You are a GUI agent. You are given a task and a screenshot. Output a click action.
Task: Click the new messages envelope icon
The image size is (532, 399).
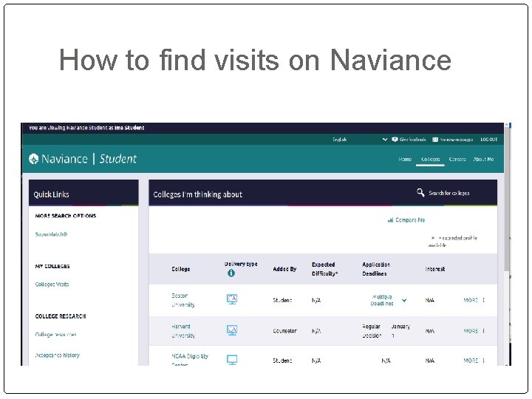pos(435,140)
